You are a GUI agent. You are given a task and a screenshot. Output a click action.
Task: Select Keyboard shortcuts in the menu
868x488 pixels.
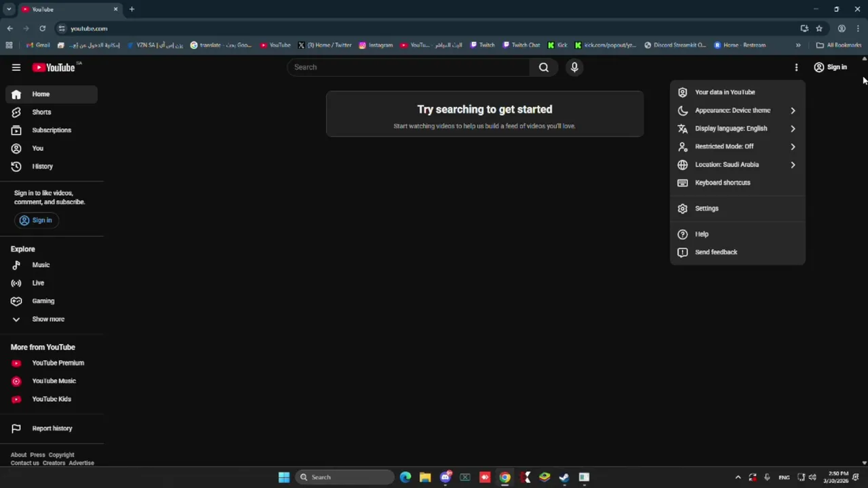pos(738,182)
